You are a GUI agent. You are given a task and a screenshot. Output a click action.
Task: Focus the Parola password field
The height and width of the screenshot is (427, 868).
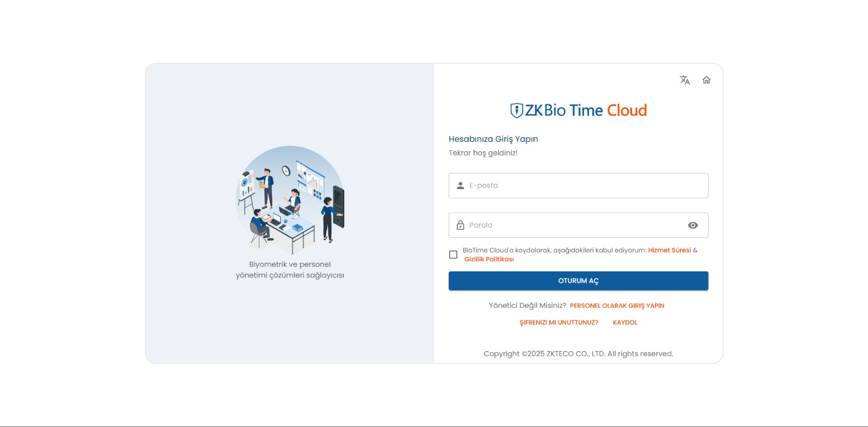coord(575,225)
